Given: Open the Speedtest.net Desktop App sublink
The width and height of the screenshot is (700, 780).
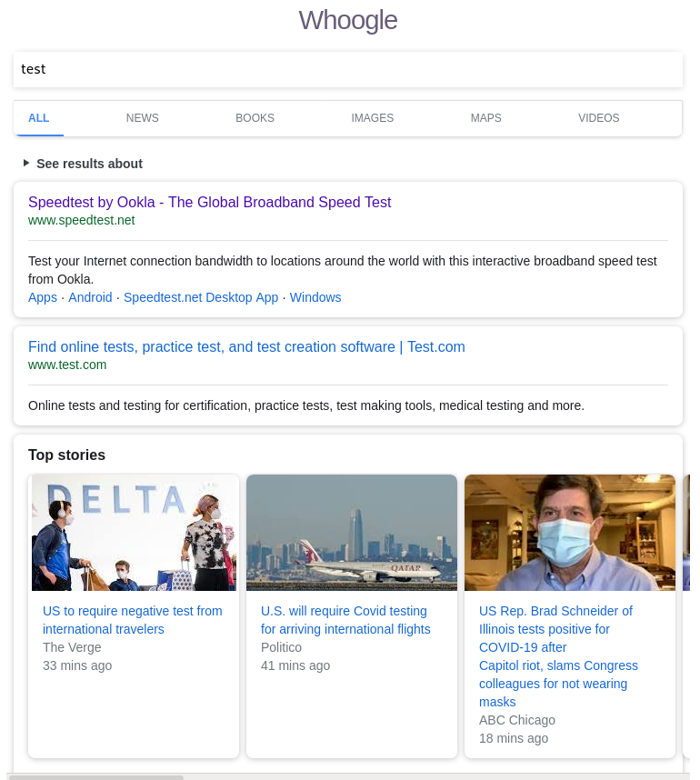Looking at the screenshot, I should pyautogui.click(x=201, y=297).
